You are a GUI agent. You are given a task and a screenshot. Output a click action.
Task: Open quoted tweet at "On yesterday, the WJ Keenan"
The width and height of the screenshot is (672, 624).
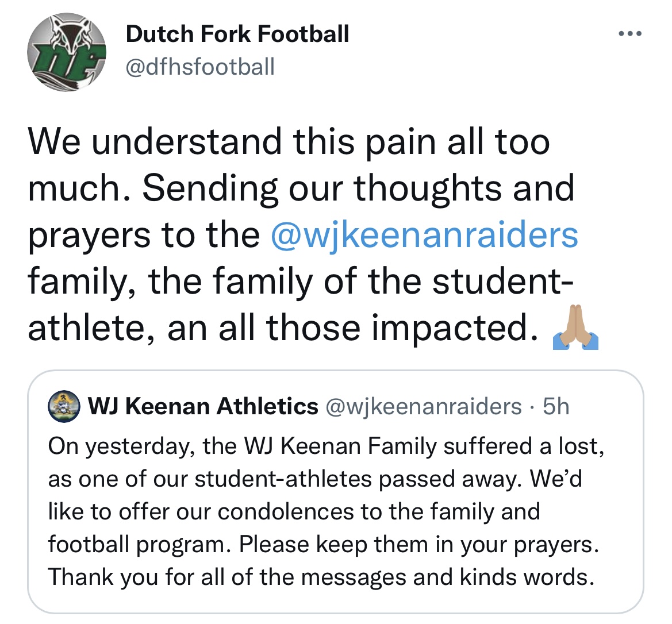(325, 446)
